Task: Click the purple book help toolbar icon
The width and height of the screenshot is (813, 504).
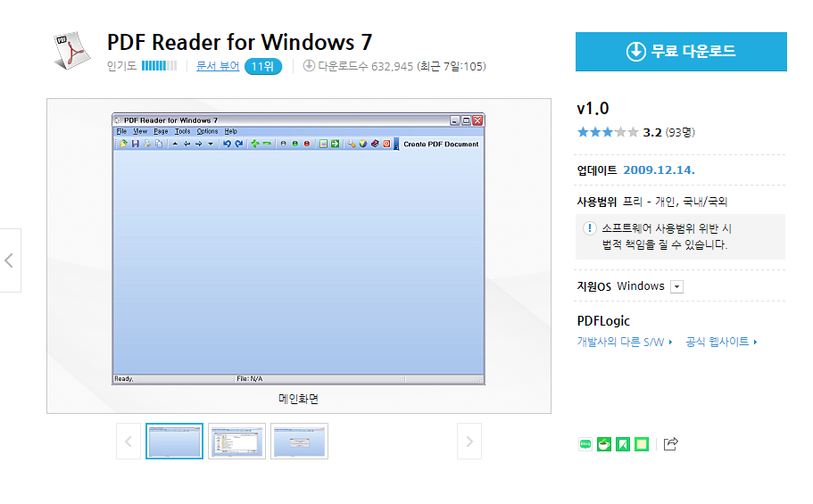Action: tap(375, 144)
